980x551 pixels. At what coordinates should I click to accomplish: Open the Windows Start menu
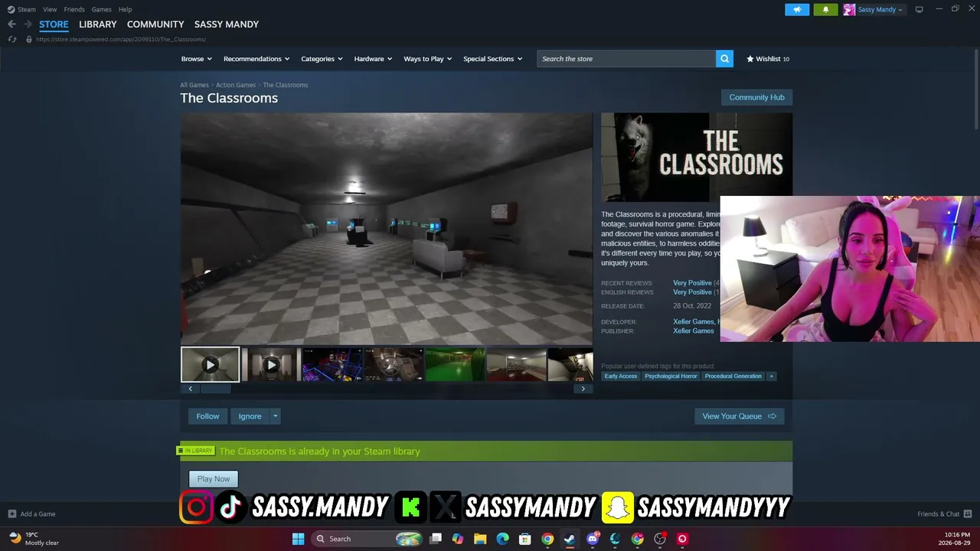pyautogui.click(x=298, y=539)
